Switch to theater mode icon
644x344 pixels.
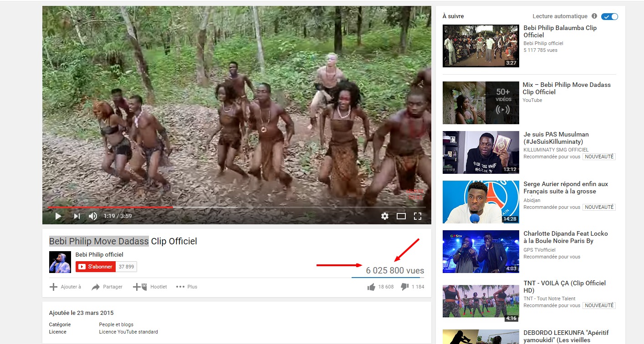(x=401, y=216)
